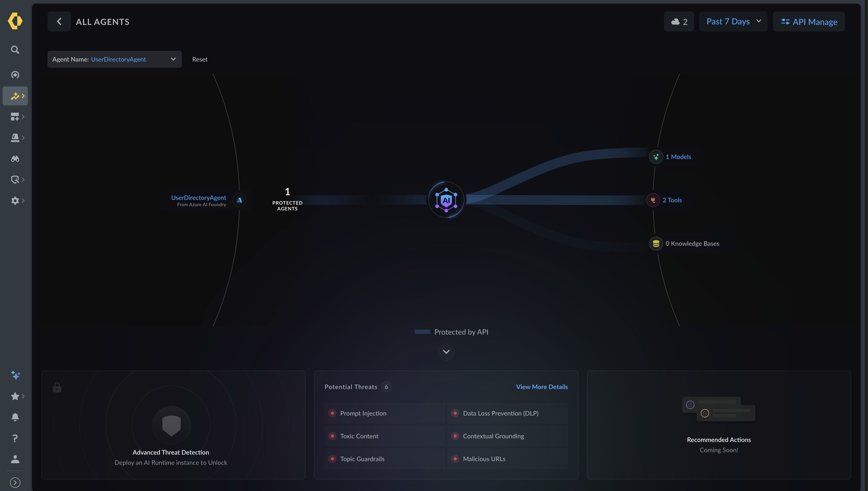The width and height of the screenshot is (868, 491).
Task: Click the Reset filter button
Action: tap(200, 59)
